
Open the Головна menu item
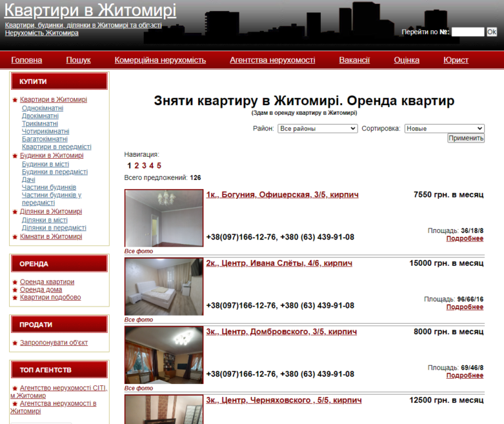[27, 60]
